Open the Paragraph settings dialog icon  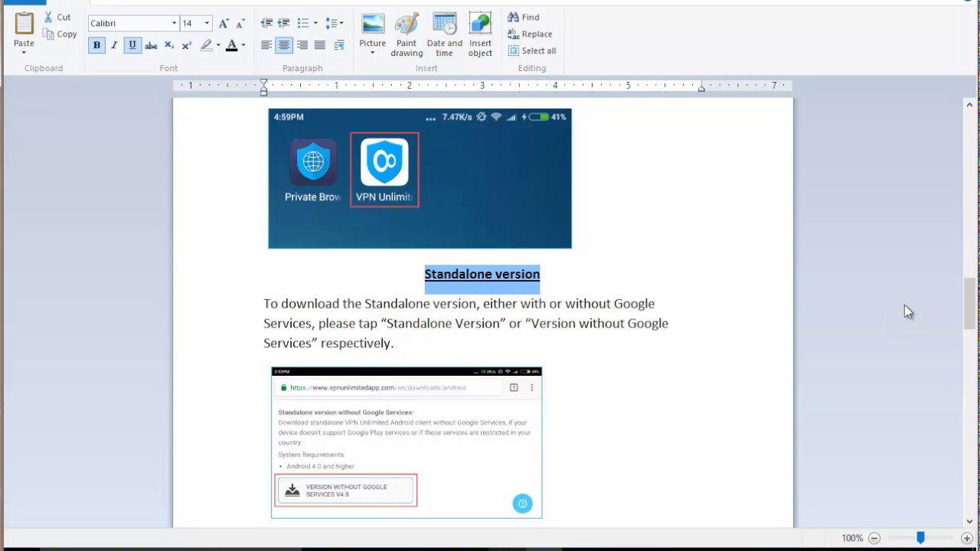[338, 45]
